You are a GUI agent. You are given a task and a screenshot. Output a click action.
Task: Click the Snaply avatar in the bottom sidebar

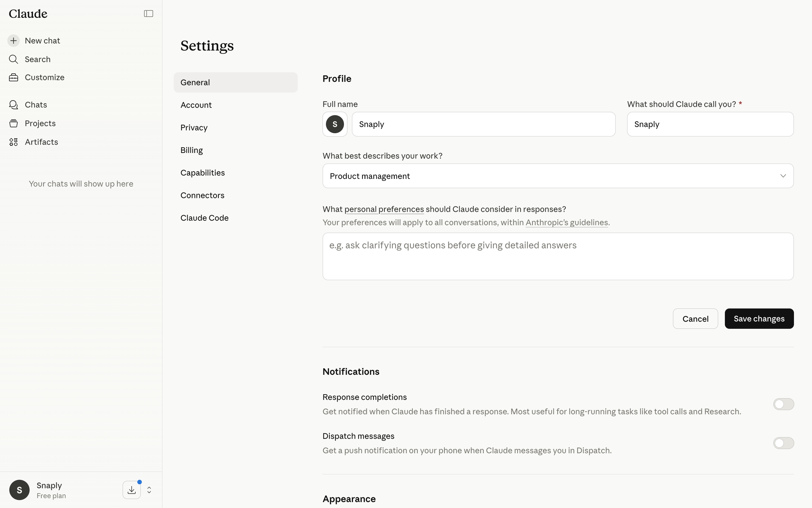[19, 490]
